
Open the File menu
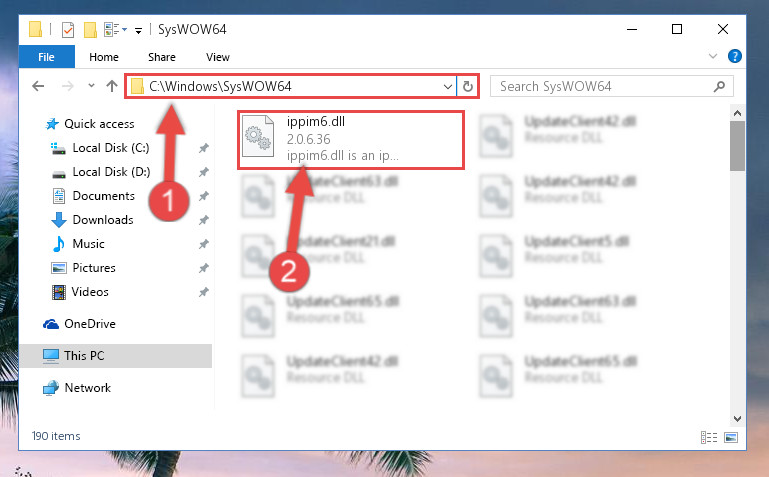coord(47,57)
